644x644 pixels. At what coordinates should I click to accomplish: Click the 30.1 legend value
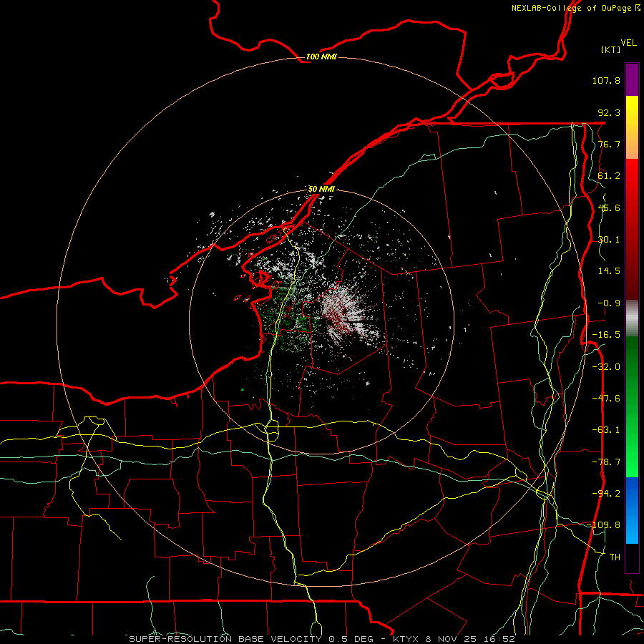click(609, 240)
